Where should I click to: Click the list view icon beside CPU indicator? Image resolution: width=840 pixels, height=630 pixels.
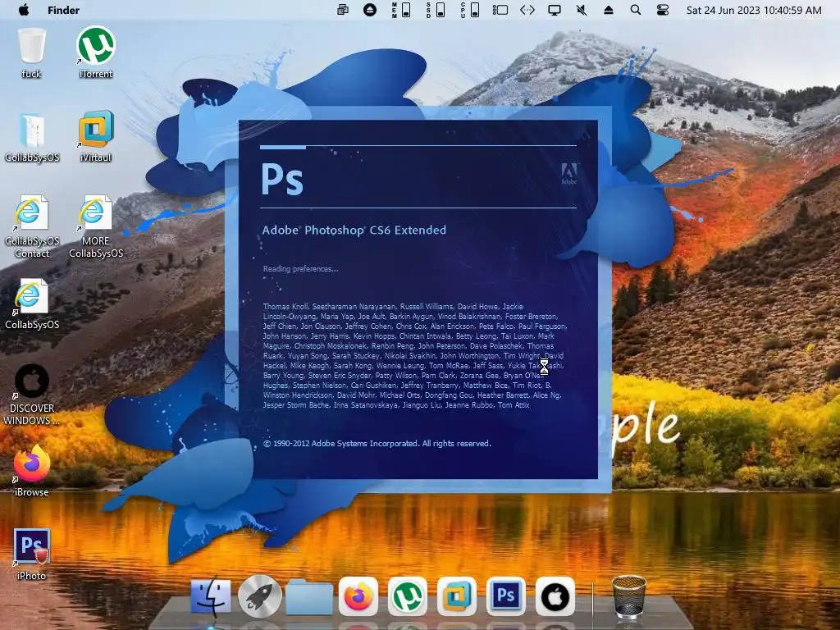tap(500, 10)
